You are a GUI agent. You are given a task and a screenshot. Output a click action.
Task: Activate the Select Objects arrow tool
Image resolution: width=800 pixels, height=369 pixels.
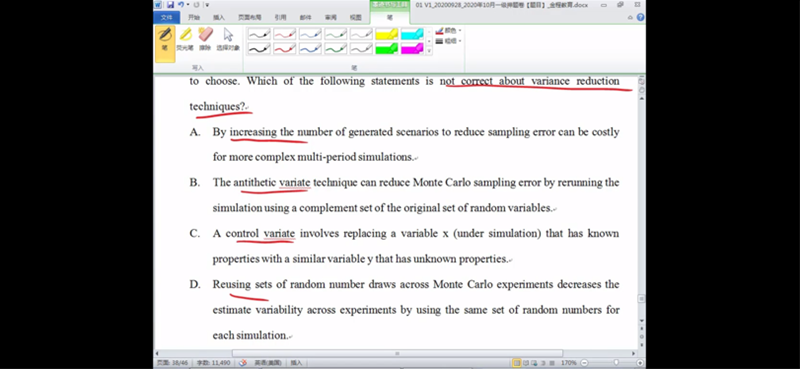tap(228, 40)
